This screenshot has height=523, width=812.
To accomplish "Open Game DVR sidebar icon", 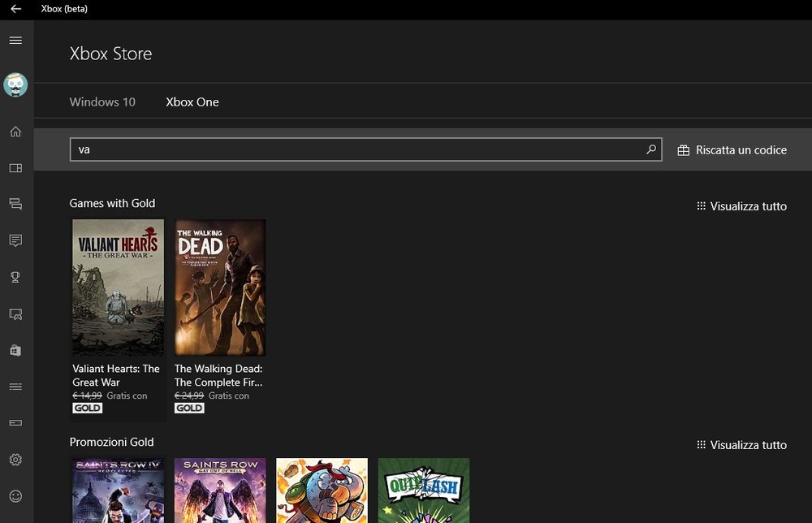I will pyautogui.click(x=15, y=313).
